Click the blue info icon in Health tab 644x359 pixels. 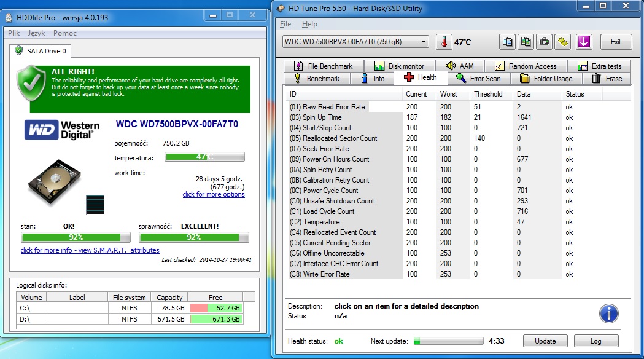[x=608, y=314]
